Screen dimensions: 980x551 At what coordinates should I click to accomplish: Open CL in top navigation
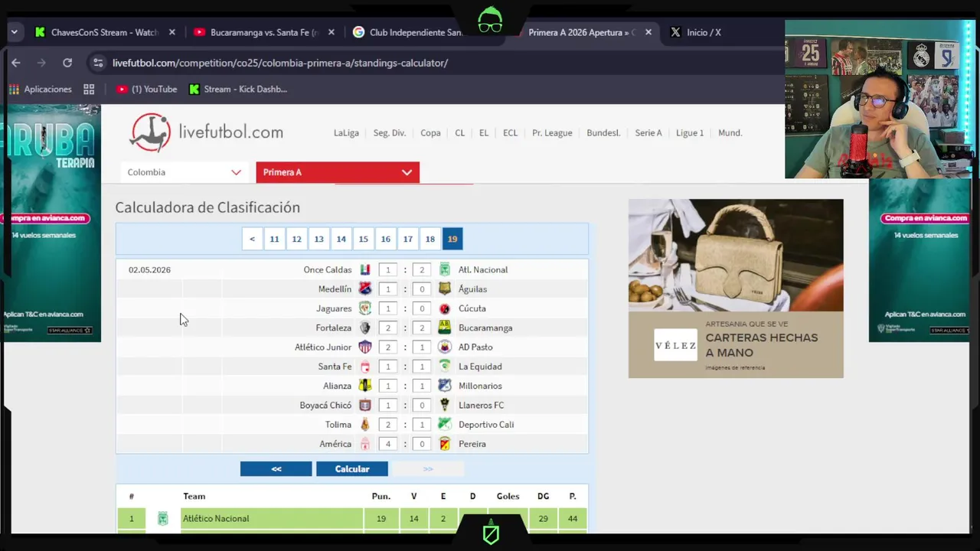(x=459, y=133)
